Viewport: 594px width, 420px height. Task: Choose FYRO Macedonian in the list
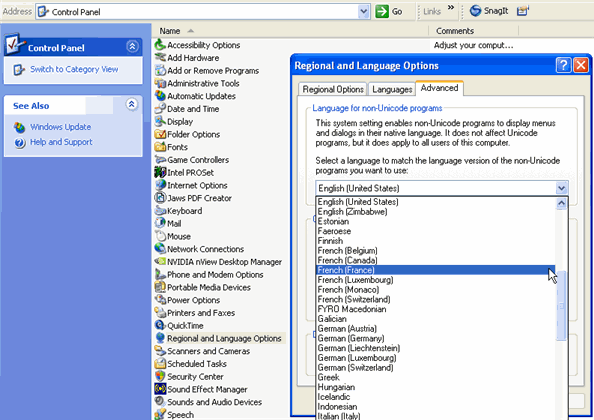click(436, 309)
